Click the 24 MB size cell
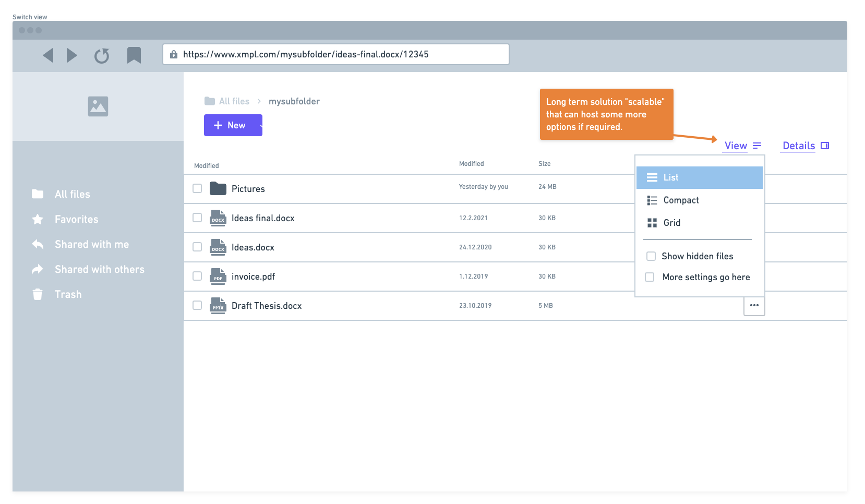Image resolution: width=865 pixels, height=504 pixels. [547, 187]
